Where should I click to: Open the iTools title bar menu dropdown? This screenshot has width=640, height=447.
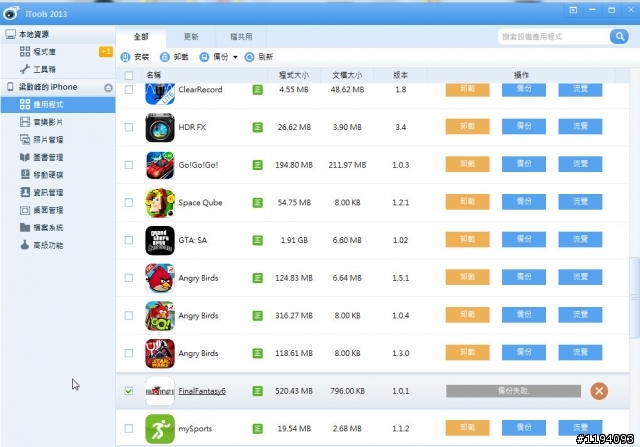click(x=573, y=11)
